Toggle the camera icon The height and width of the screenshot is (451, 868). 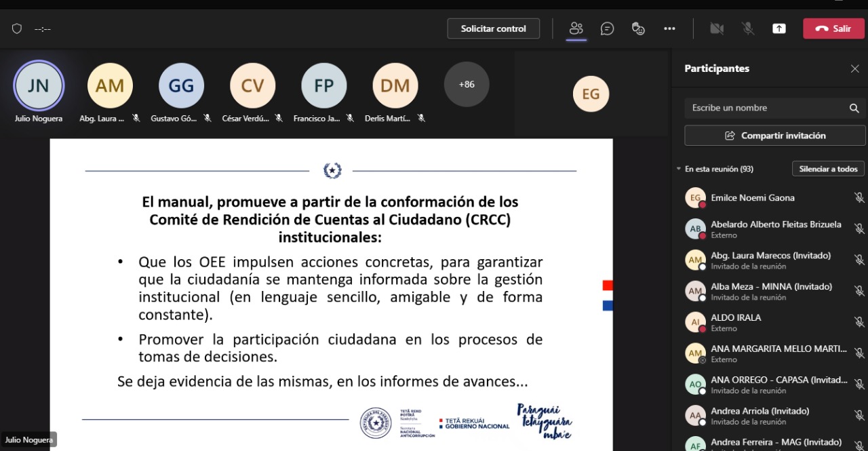(x=717, y=28)
